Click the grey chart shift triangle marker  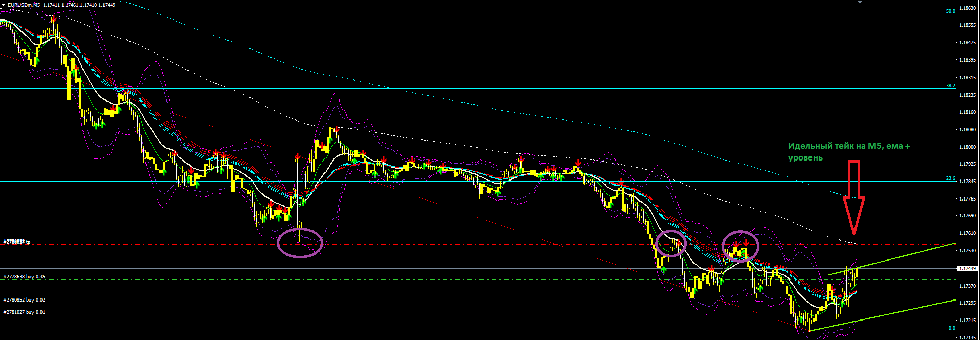click(860, 2)
